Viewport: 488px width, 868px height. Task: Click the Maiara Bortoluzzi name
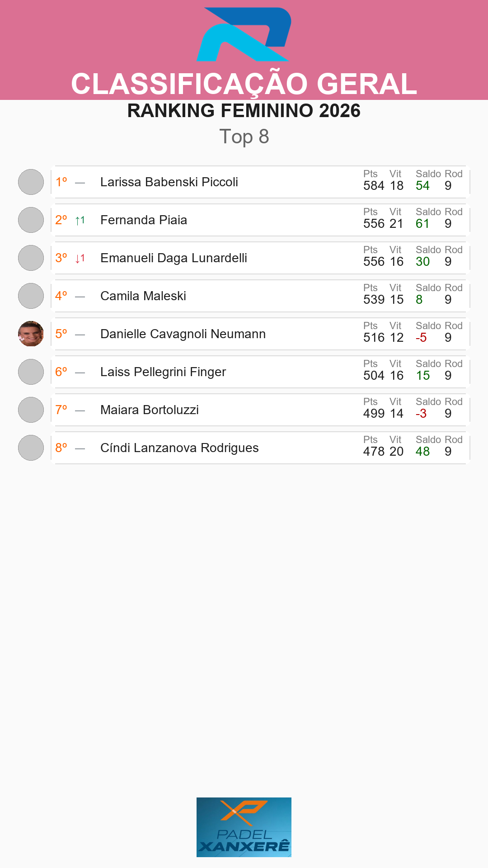pos(150,410)
